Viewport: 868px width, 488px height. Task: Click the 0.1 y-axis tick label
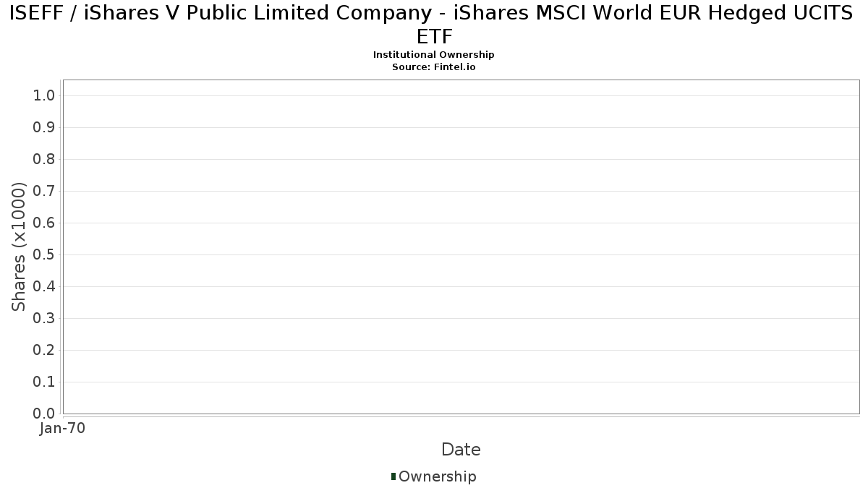pyautogui.click(x=45, y=382)
